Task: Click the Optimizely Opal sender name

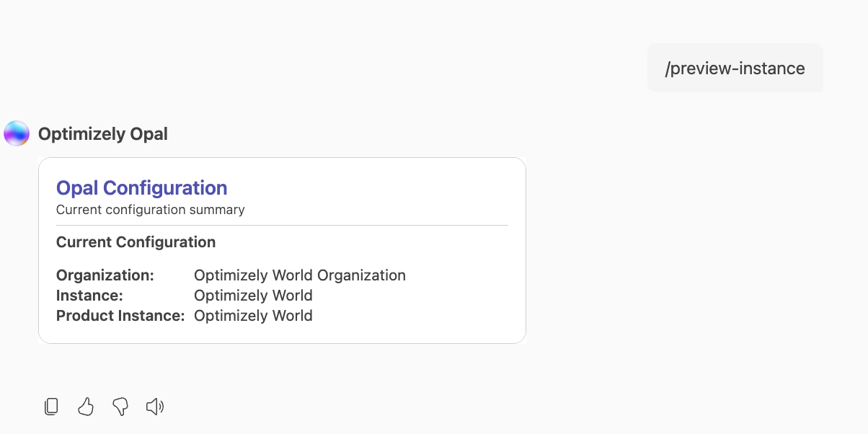Action: click(x=103, y=133)
